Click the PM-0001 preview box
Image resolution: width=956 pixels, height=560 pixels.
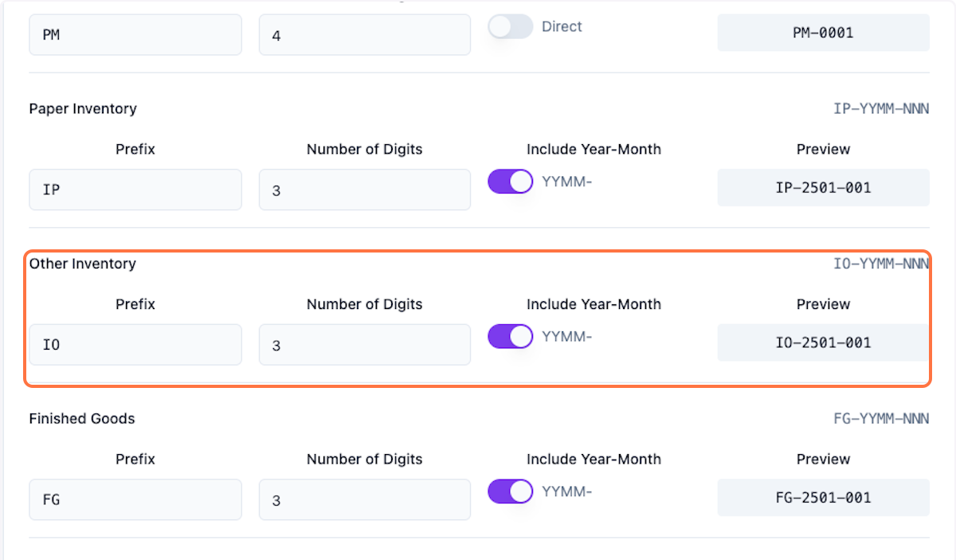coord(823,33)
